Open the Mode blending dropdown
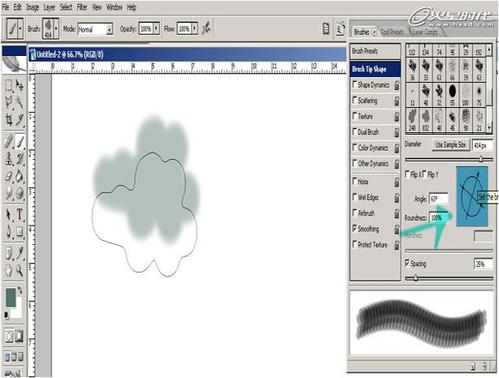 click(109, 29)
